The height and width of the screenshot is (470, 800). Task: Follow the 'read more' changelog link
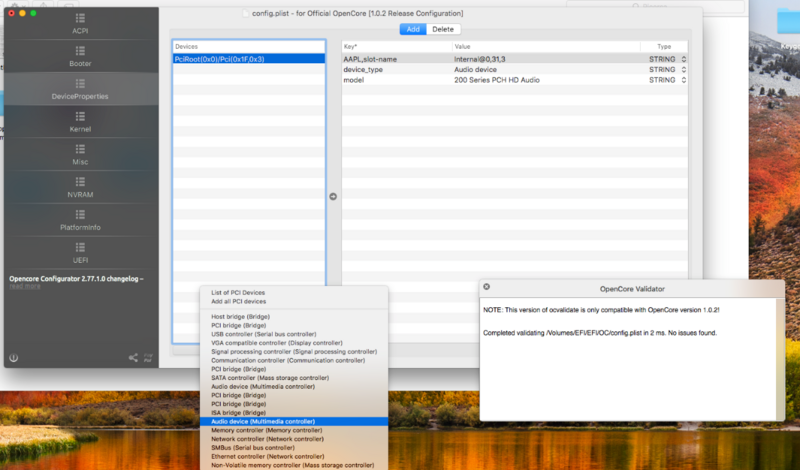coord(23,286)
